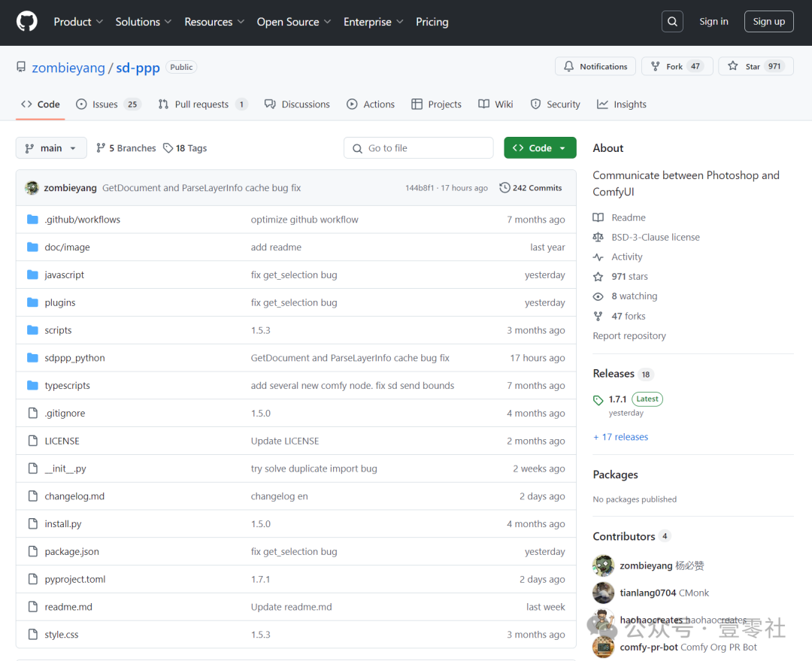Click the book icon beside Readme
This screenshot has height=661, width=812.
tap(598, 217)
